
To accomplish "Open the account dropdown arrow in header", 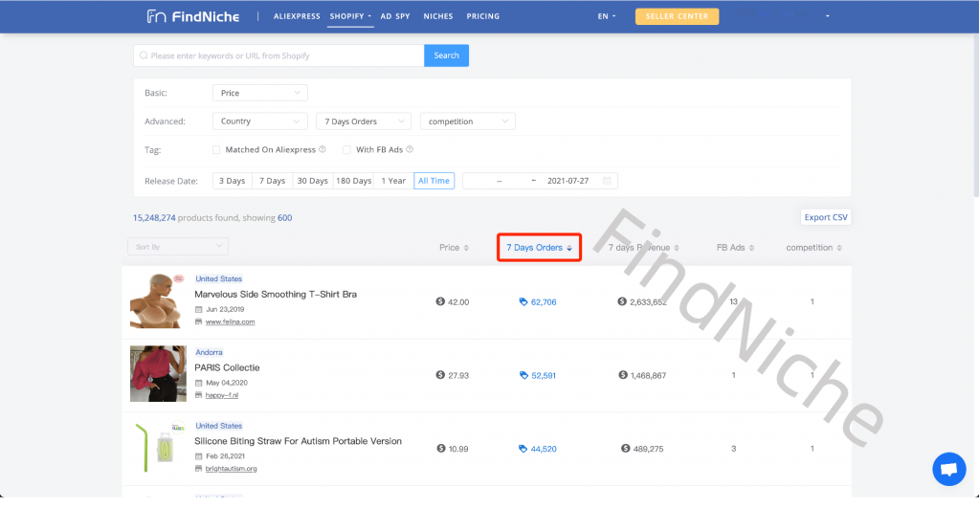I will click(x=828, y=16).
